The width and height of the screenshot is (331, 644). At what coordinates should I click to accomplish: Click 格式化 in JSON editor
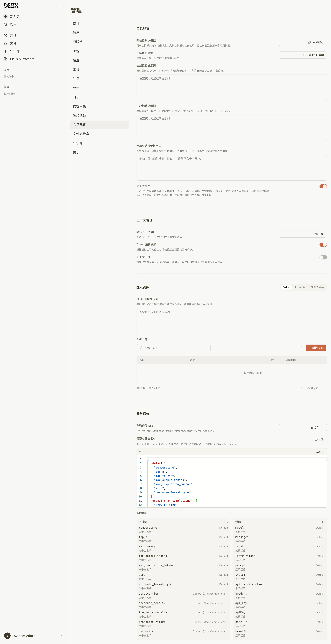pos(319,452)
